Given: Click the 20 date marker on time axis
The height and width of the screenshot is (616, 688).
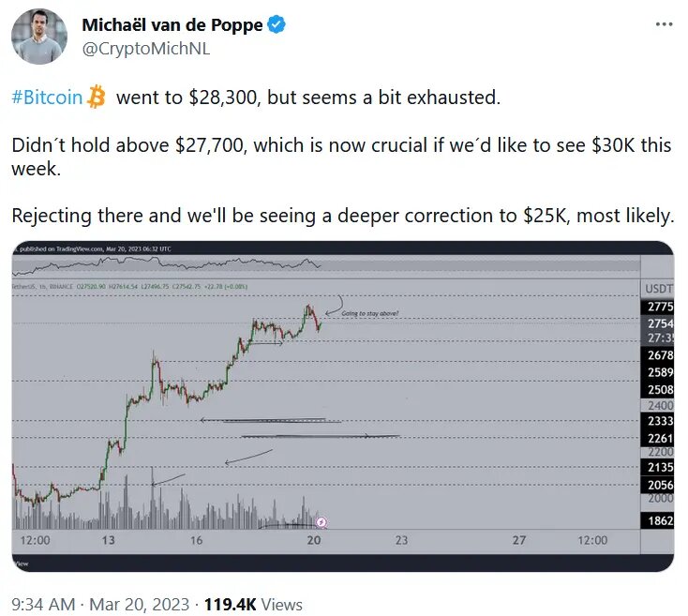Looking at the screenshot, I should [314, 540].
